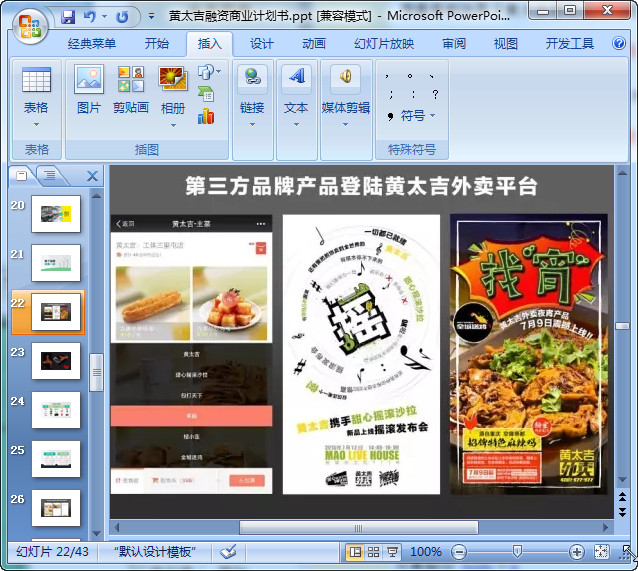The image size is (638, 571).
Task: Click the horizontal scrollbar right arrow
Action: click(605, 528)
